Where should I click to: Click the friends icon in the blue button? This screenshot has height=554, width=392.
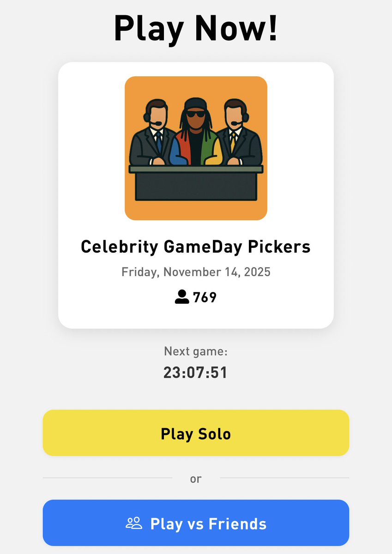click(134, 523)
